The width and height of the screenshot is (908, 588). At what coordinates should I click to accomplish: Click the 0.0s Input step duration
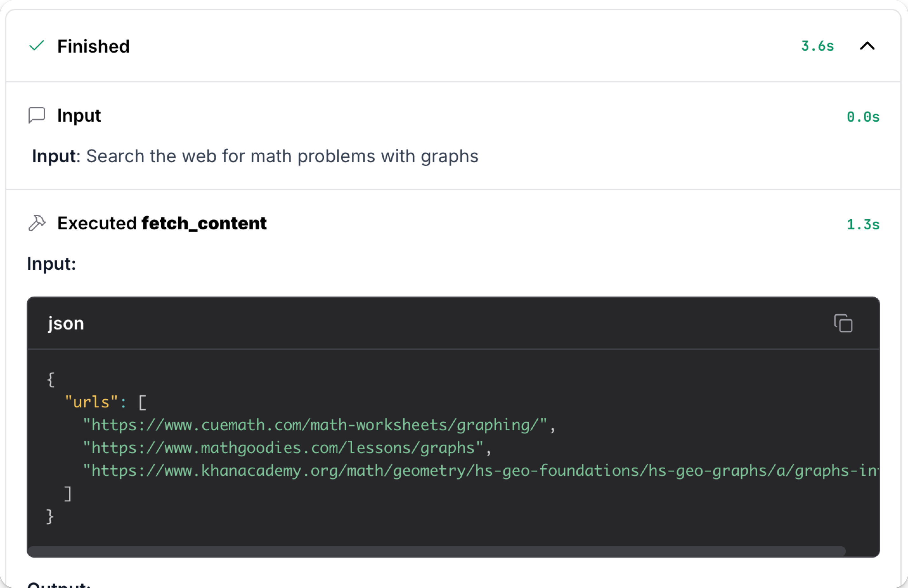pyautogui.click(x=863, y=117)
